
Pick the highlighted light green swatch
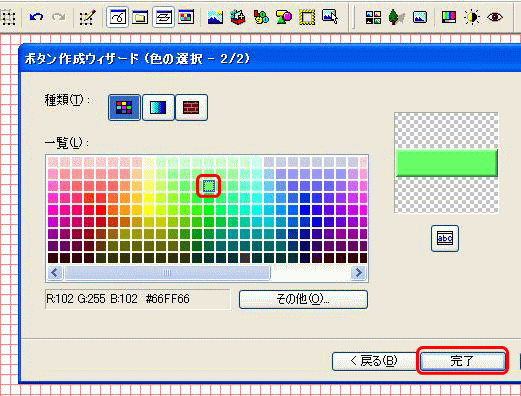click(x=209, y=186)
